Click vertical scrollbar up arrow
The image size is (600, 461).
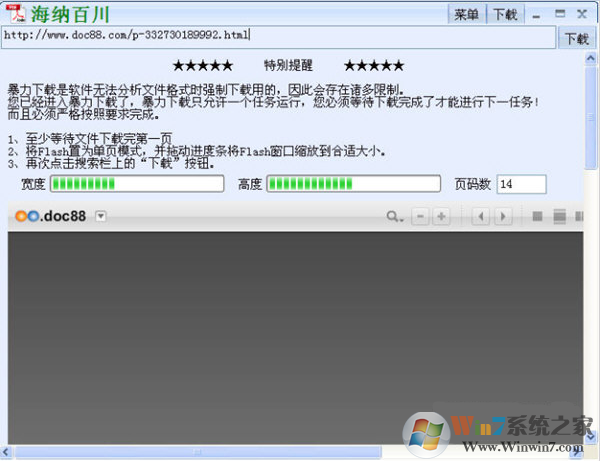(590, 59)
